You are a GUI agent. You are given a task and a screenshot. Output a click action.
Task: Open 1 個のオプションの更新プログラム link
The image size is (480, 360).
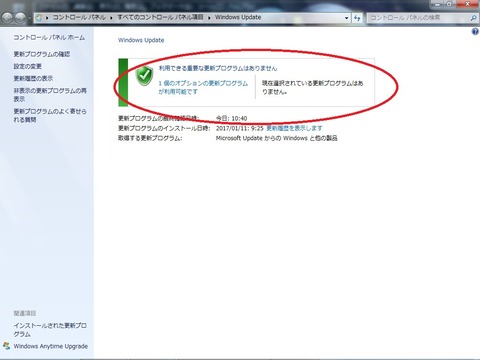[203, 87]
